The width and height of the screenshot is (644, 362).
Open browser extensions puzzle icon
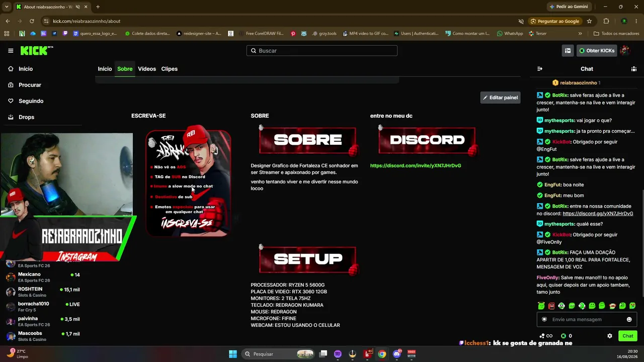[606, 21]
